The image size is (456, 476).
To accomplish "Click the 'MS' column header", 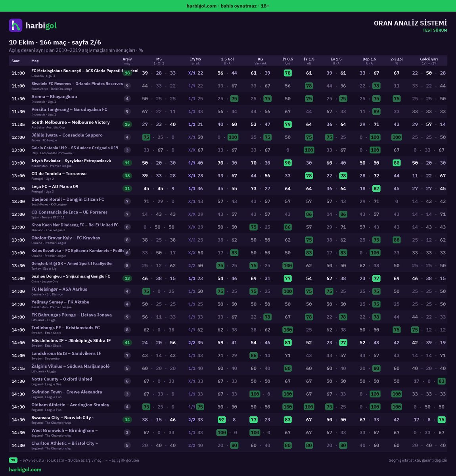I will point(159,59).
